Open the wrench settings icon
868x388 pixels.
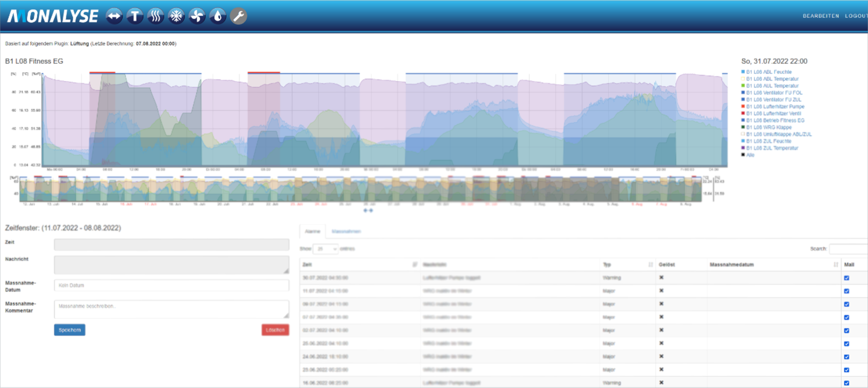tap(238, 16)
